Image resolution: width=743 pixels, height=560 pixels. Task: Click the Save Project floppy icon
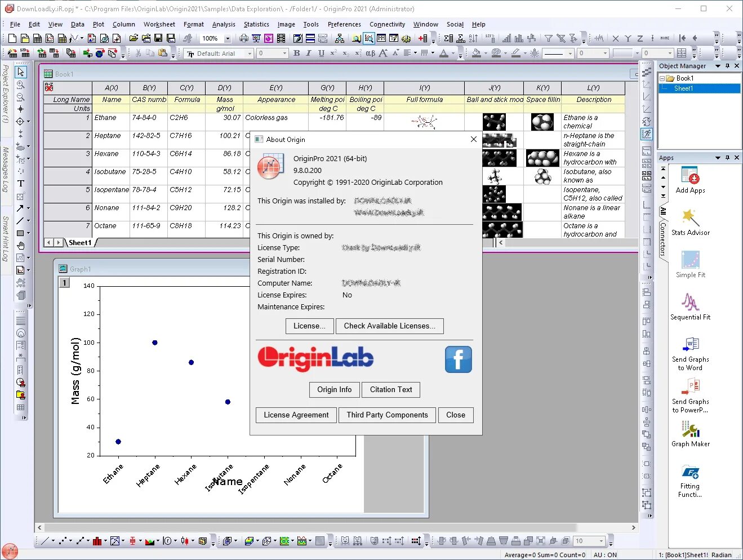(158, 38)
